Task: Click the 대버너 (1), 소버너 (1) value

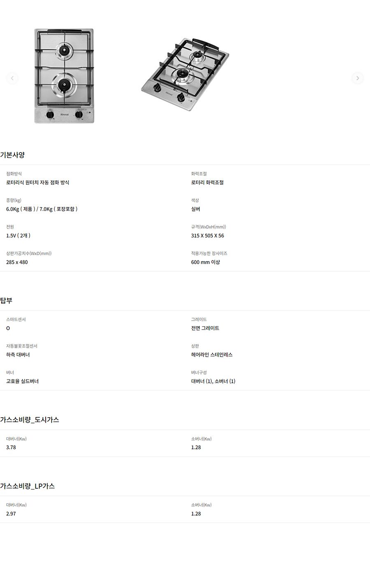Action: (x=213, y=381)
